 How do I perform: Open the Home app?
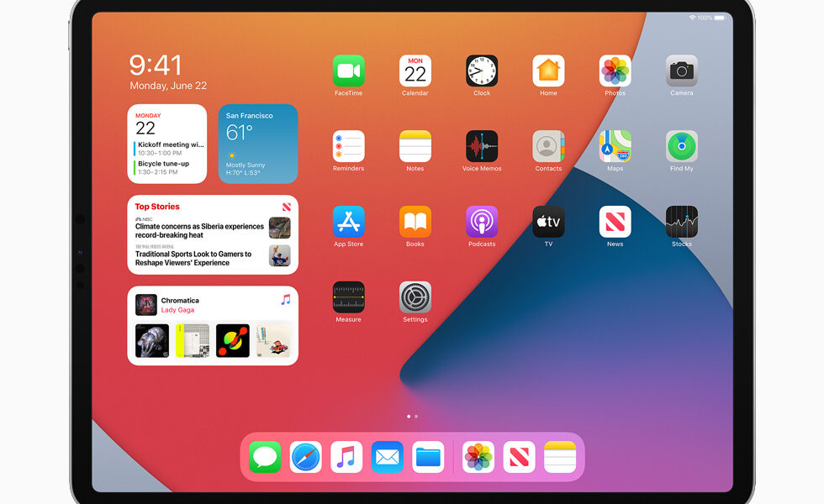pos(548,71)
